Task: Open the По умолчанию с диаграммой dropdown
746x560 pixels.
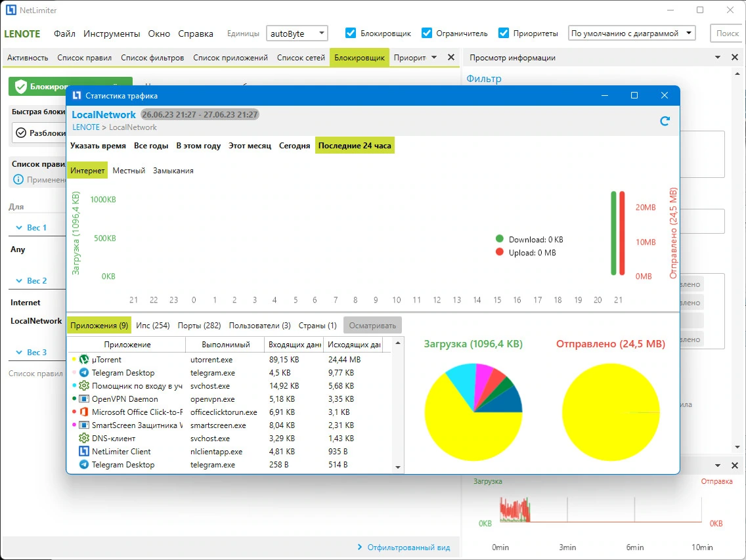Action: pos(631,33)
